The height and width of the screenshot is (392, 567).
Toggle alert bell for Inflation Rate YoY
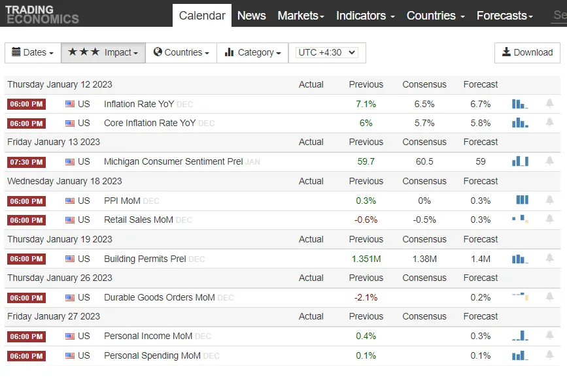(549, 103)
